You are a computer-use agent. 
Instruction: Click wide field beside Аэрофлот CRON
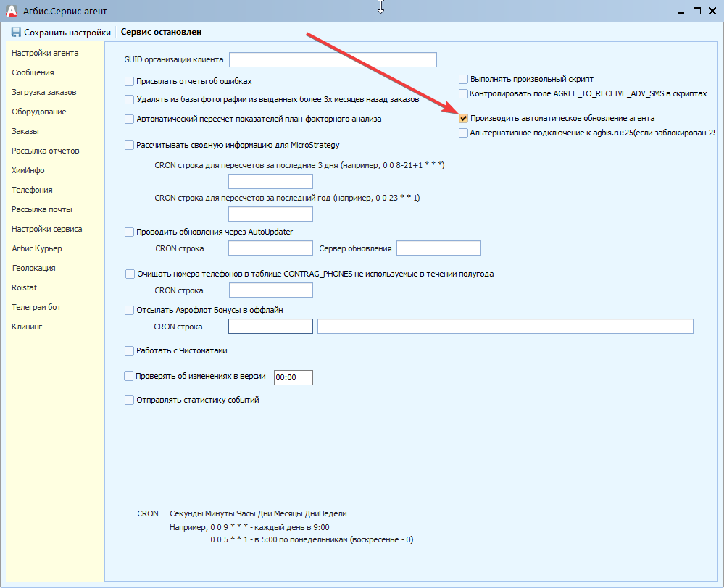coord(506,327)
